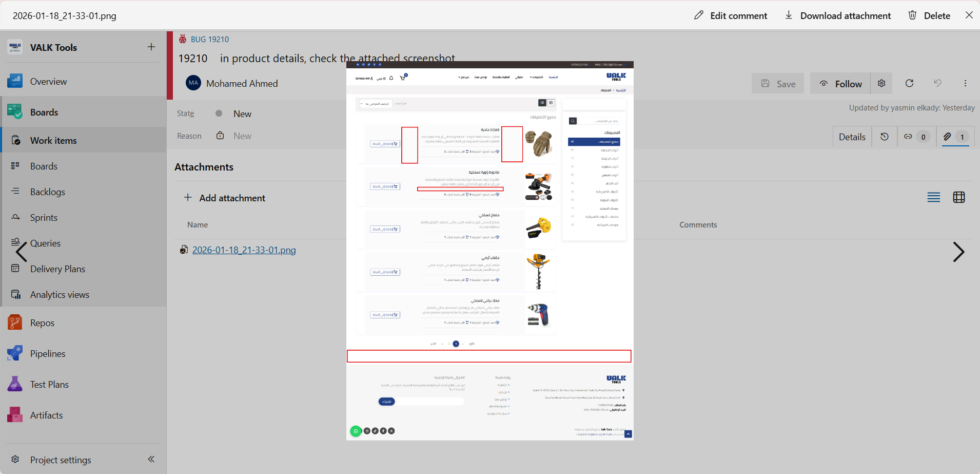The image size is (980, 474).
Task: Refresh the work item
Action: (x=909, y=83)
